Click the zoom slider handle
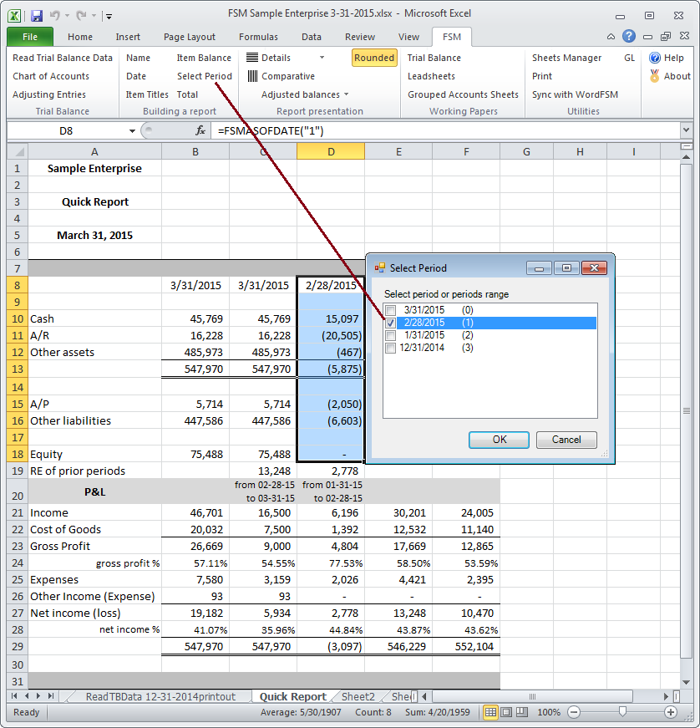This screenshot has height=728, width=700. 621,712
